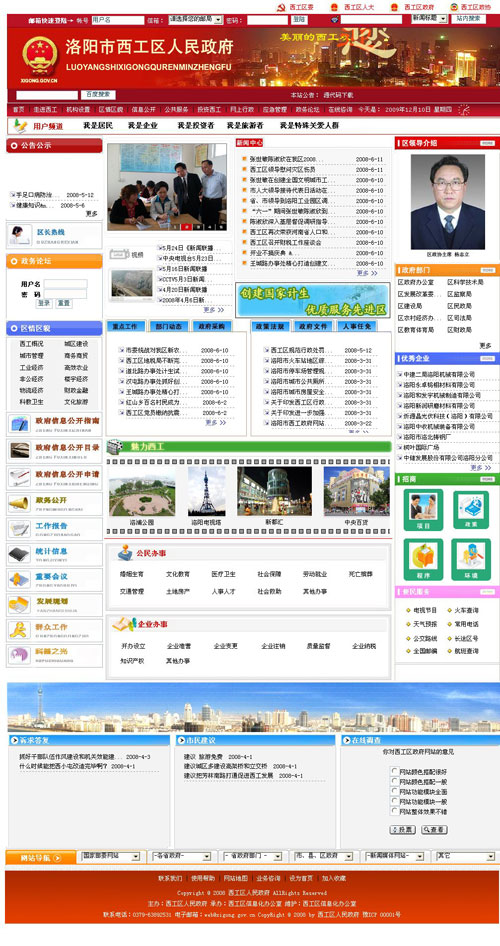Screen dimensions: 500x946
Task: Select survey option 网站颜色搭配很好
Action: click(395, 771)
